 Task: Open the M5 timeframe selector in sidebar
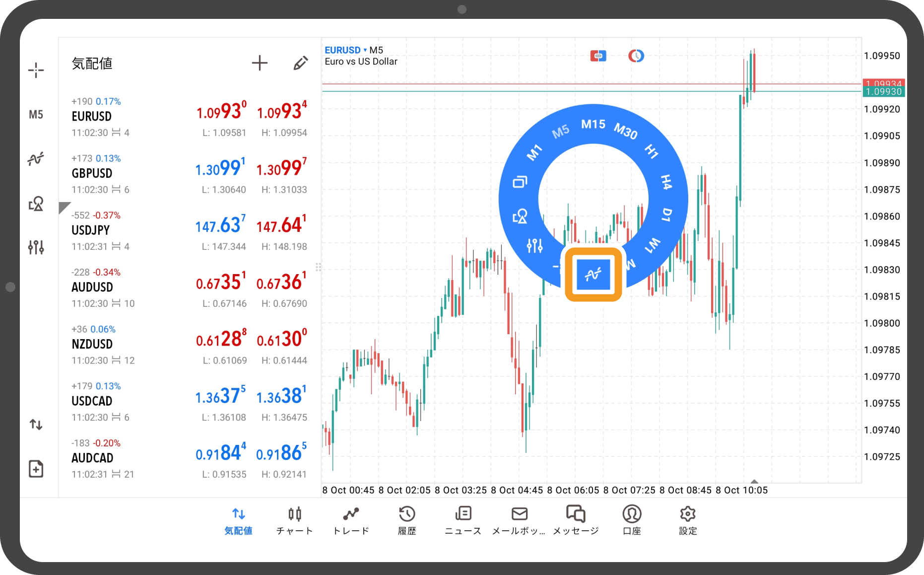(x=36, y=115)
